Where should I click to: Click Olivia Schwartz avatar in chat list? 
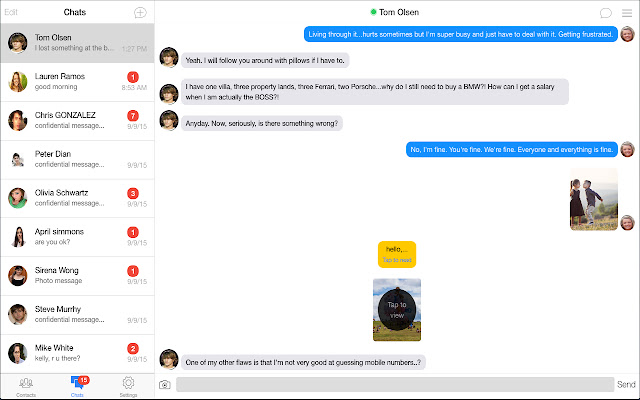(x=18, y=198)
